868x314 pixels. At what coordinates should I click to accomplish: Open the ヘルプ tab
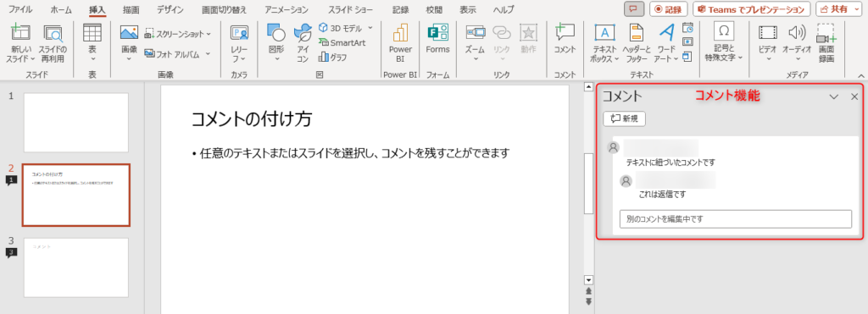[x=503, y=9]
